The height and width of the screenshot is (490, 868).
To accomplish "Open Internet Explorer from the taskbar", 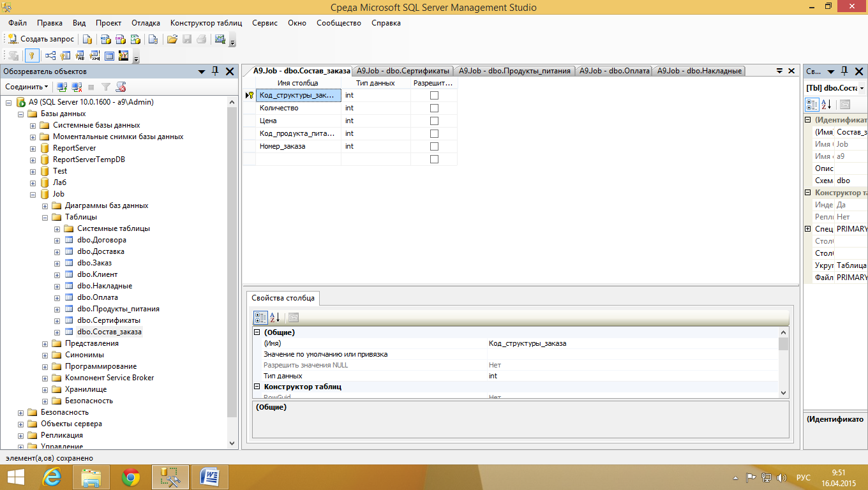I will [x=51, y=477].
